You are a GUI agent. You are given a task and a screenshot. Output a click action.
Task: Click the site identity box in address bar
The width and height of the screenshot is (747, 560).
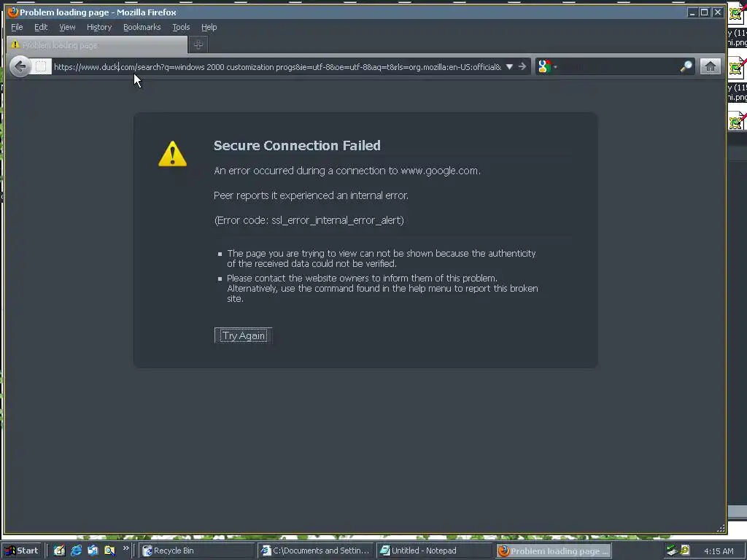coord(41,66)
